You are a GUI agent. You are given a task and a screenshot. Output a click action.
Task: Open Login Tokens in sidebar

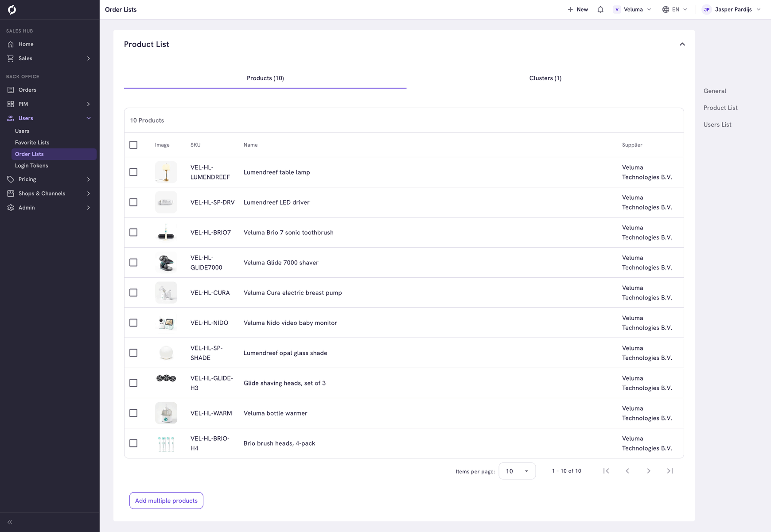(31, 166)
